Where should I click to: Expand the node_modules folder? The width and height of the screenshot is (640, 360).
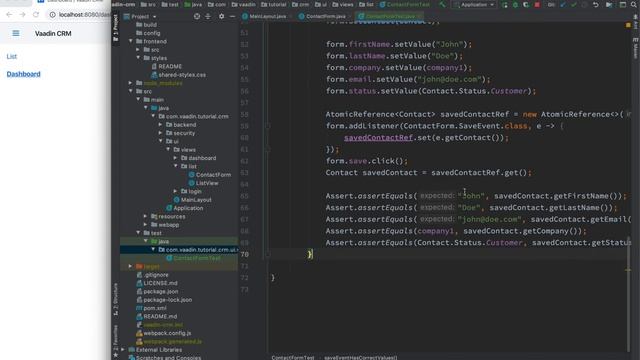click(x=131, y=83)
